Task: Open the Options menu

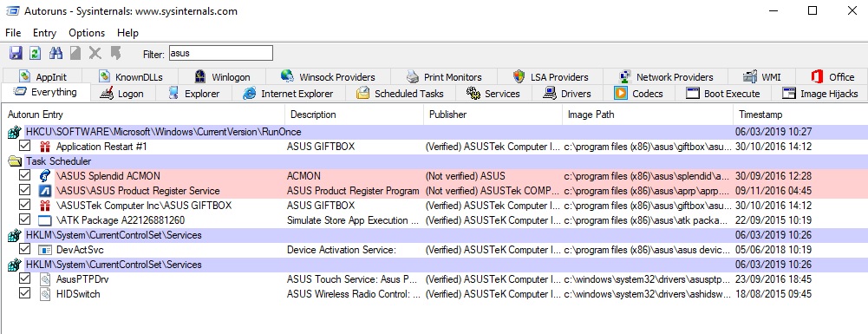Action: click(x=87, y=33)
